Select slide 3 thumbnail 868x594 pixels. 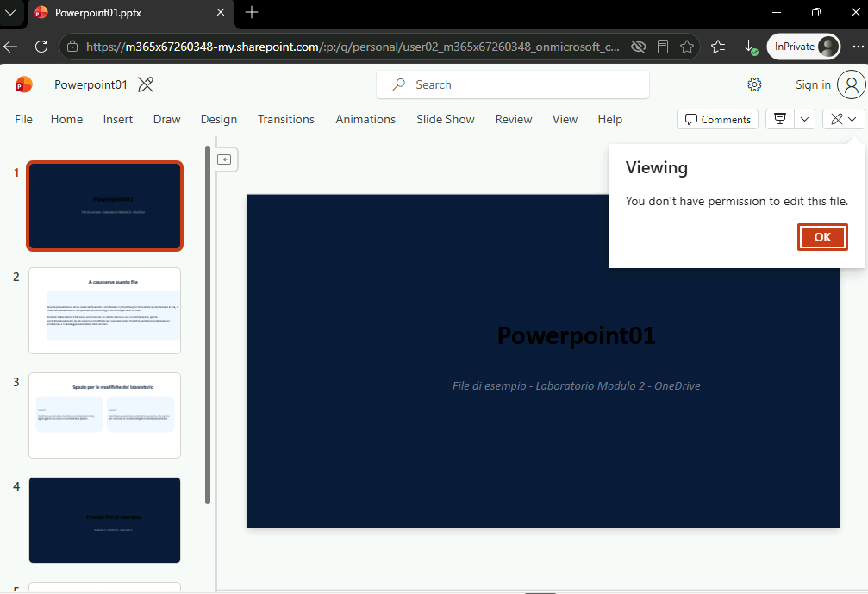click(104, 416)
